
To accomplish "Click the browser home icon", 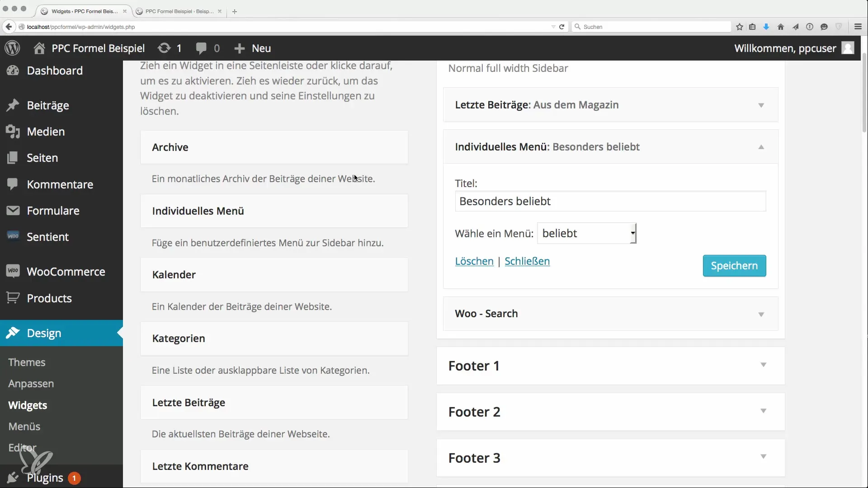I will 781,27.
